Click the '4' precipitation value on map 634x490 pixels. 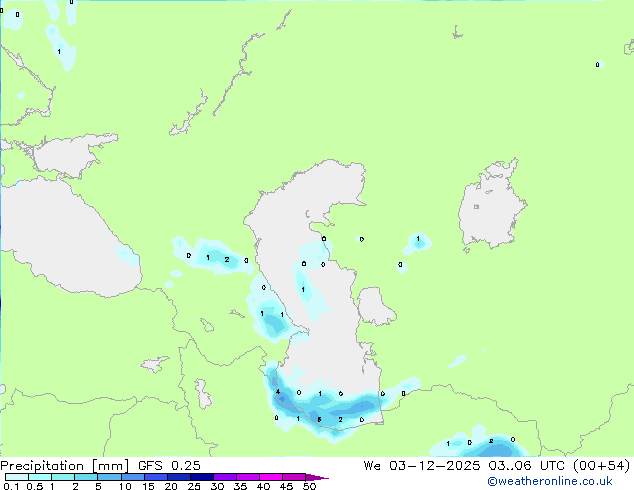tap(278, 391)
